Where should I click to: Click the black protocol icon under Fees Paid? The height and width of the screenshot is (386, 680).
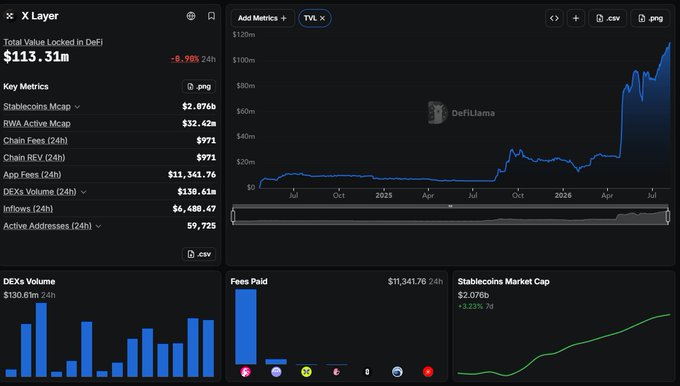coord(367,372)
